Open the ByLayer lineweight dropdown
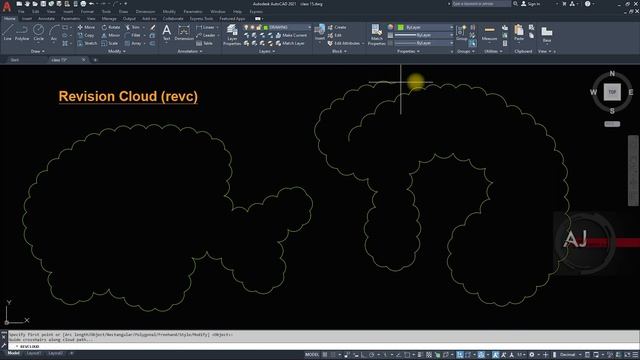This screenshot has width=640, height=360. [424, 35]
